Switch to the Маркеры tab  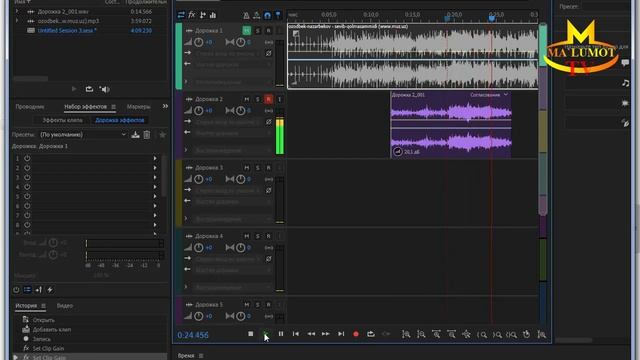(138, 107)
